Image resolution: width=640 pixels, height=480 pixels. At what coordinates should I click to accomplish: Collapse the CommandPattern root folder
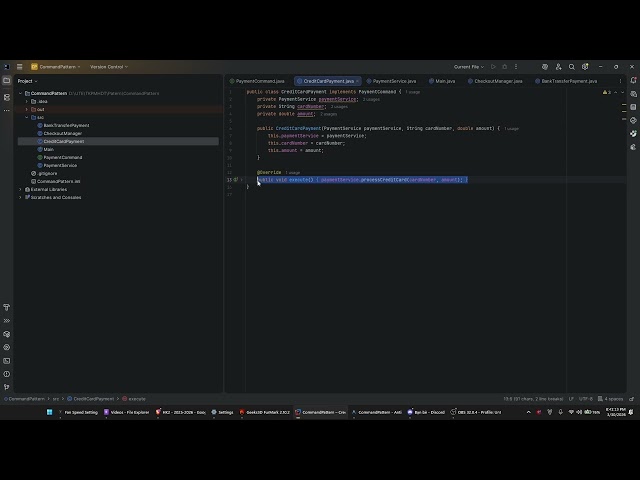20,93
